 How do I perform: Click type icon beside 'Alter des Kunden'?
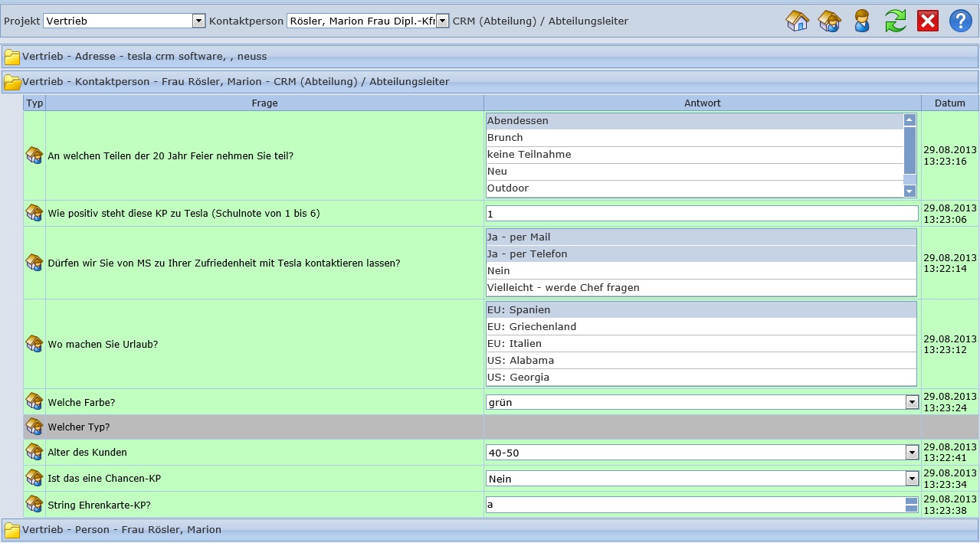(34, 452)
